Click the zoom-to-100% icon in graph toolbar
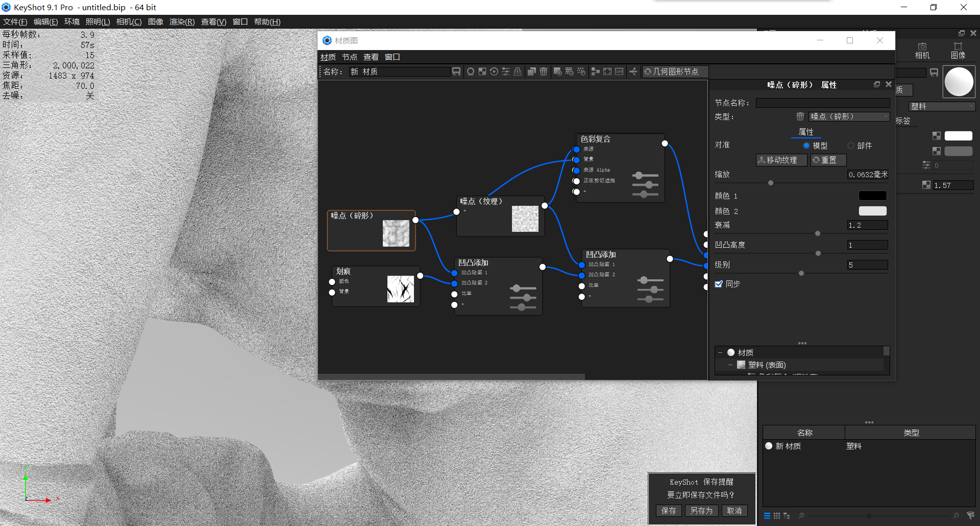Image resolution: width=980 pixels, height=526 pixels. pos(619,71)
